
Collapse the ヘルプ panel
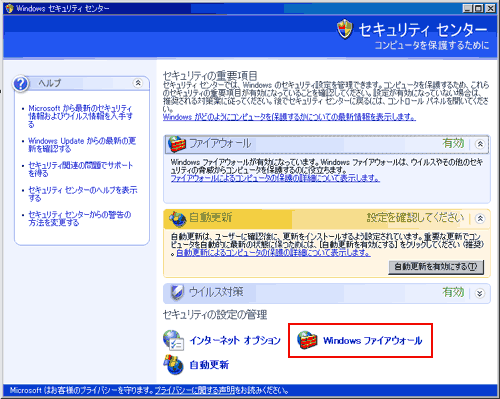[138, 83]
